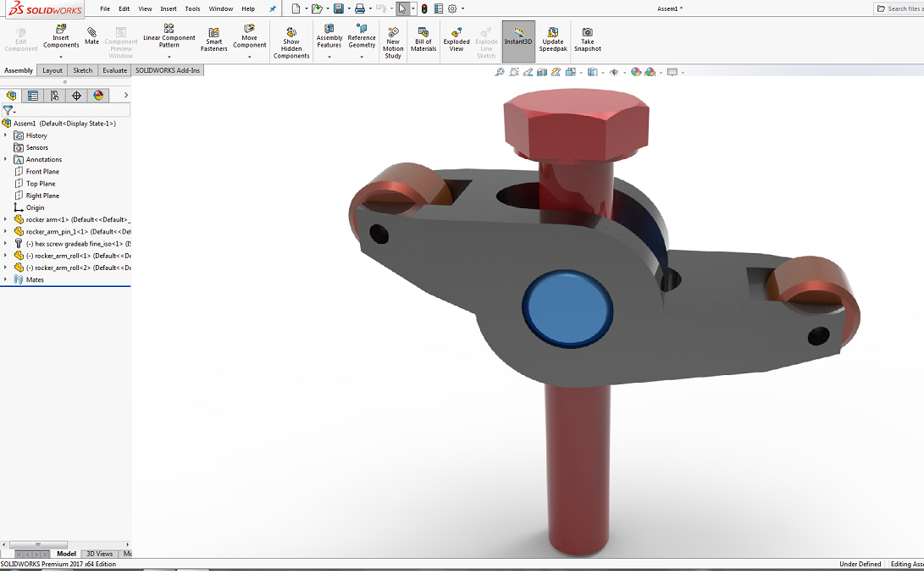
Task: Select the Front Plane in tree
Action: 42,171
